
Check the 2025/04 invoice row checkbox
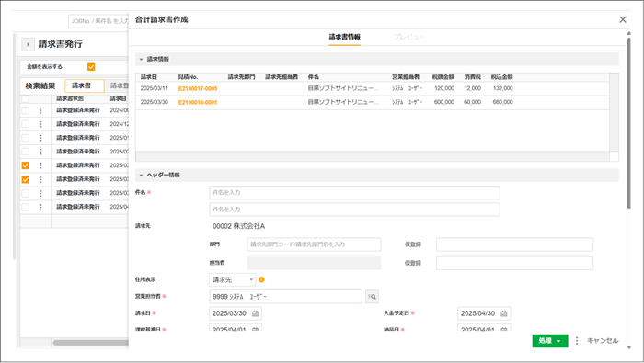click(x=26, y=207)
